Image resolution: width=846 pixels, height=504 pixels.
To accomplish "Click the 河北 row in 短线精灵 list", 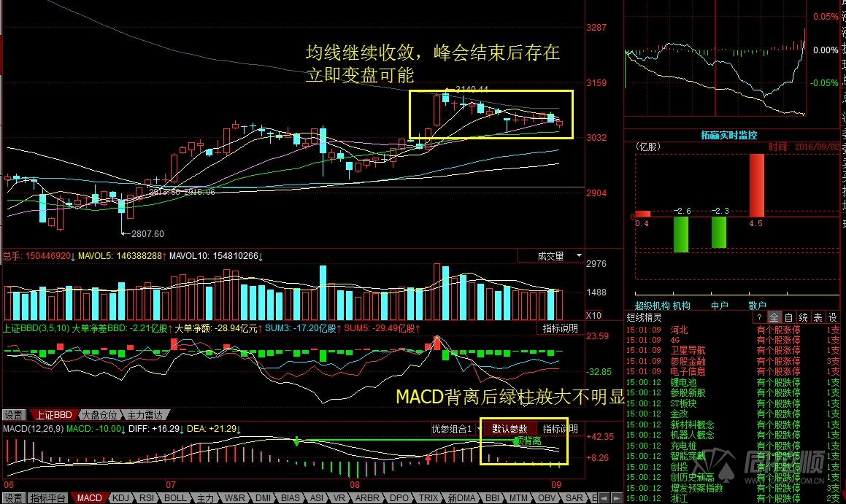I will 679,330.
